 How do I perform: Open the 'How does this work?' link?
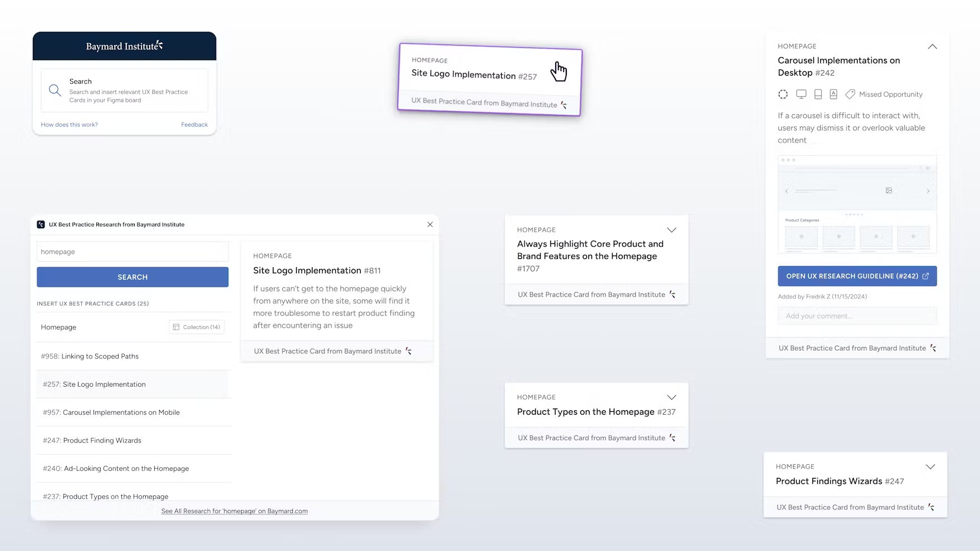(x=69, y=125)
